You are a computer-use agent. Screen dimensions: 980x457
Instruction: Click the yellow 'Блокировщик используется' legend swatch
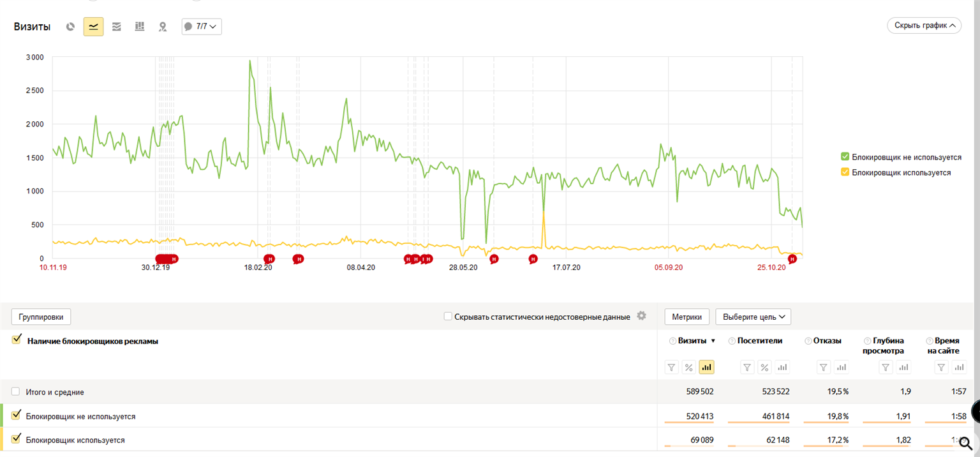click(x=845, y=172)
